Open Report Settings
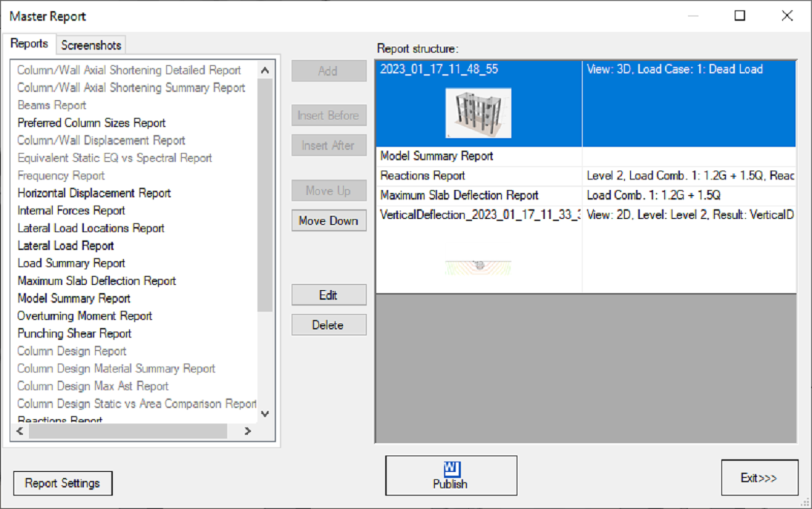812x509 pixels. 62,483
